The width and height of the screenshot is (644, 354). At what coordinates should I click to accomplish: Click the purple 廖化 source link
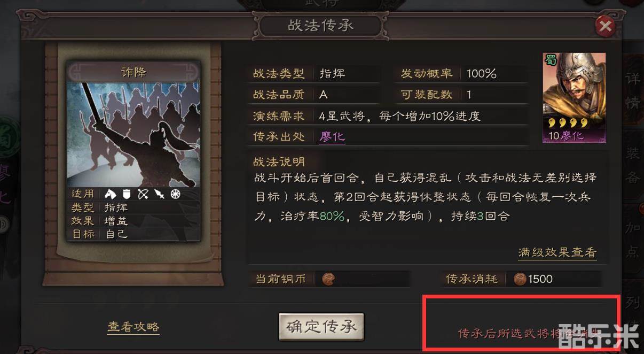point(332,136)
